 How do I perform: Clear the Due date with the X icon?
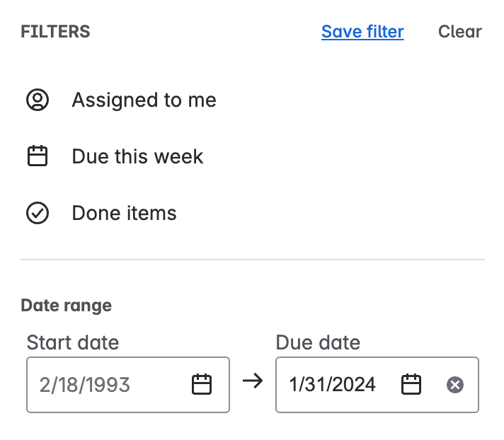tap(455, 385)
